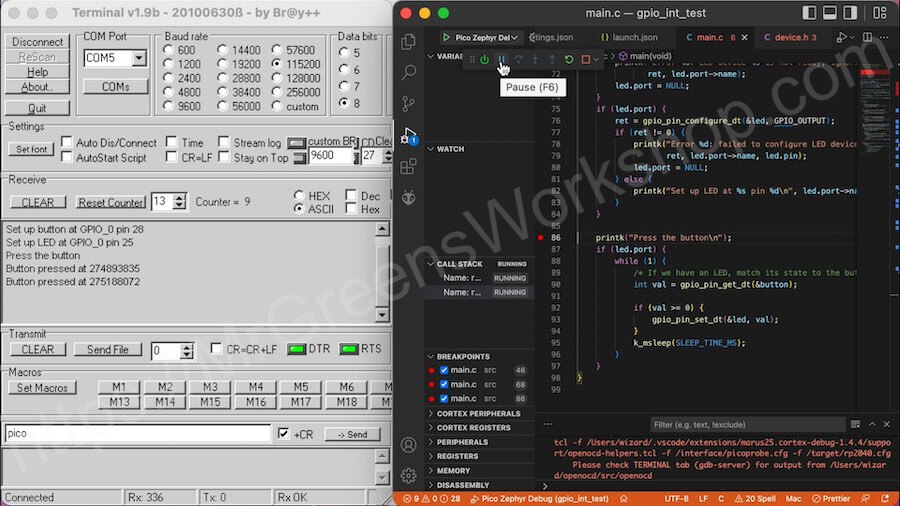Click the debug console Filter field

[x=748, y=425]
